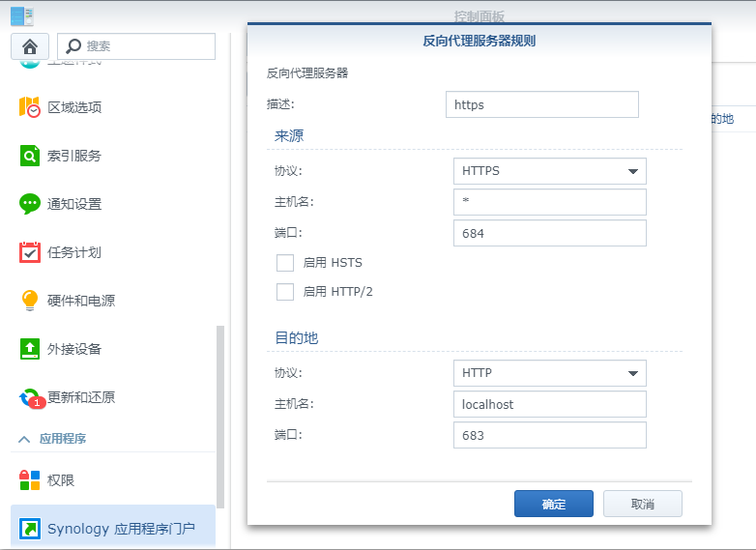Viewport: 756px width, 550px height.
Task: Click the 反向代理服务器规则 dialog title
Action: [x=480, y=41]
